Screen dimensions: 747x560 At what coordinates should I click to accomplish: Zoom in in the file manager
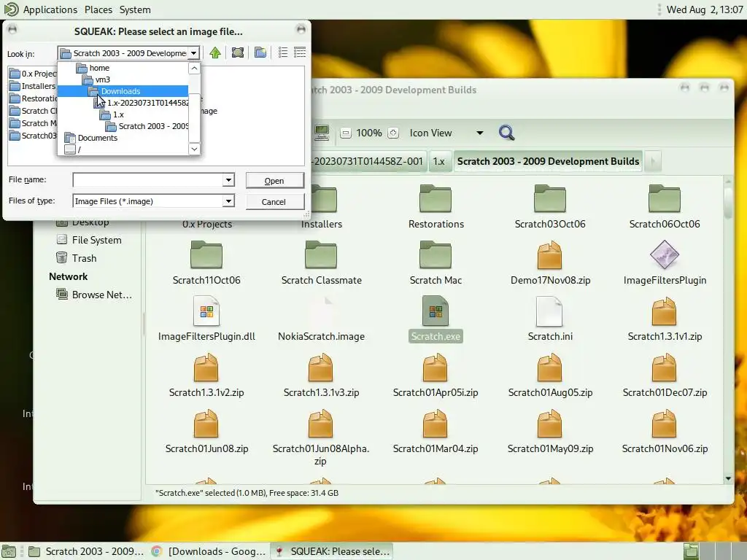(x=393, y=133)
